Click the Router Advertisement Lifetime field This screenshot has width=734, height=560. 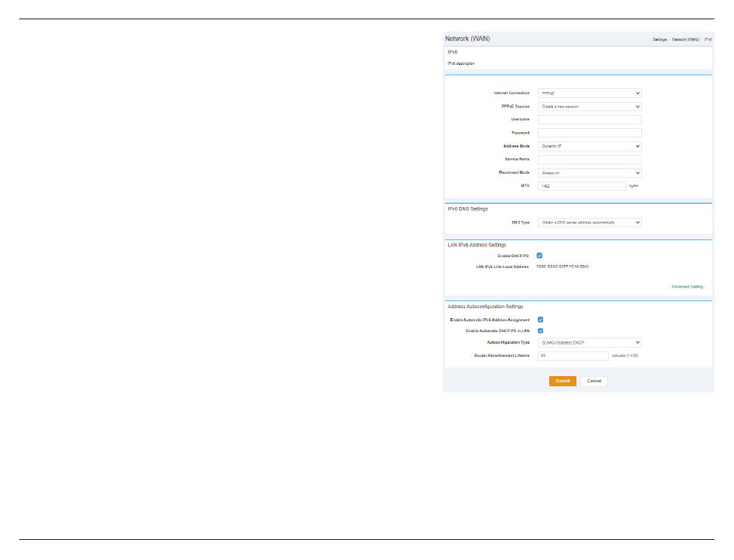point(573,356)
